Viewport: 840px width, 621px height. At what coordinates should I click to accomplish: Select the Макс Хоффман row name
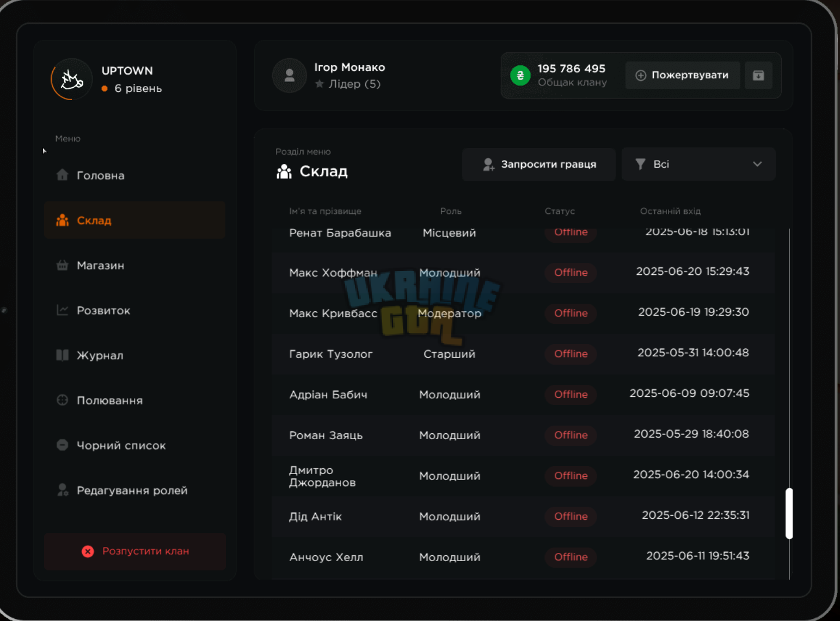click(x=333, y=273)
